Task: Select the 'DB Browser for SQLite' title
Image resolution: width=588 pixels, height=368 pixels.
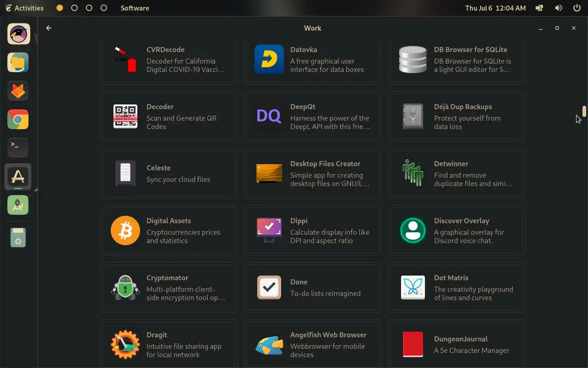Action: click(470, 50)
